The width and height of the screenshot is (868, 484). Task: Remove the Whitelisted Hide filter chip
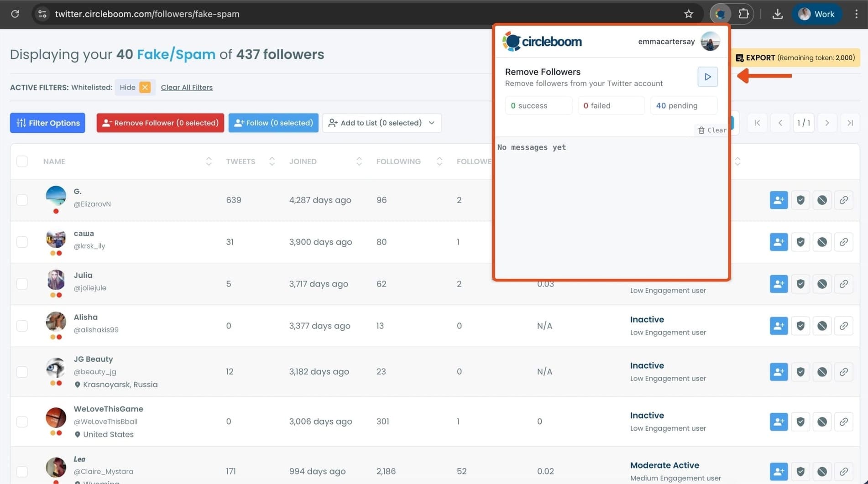tap(145, 87)
